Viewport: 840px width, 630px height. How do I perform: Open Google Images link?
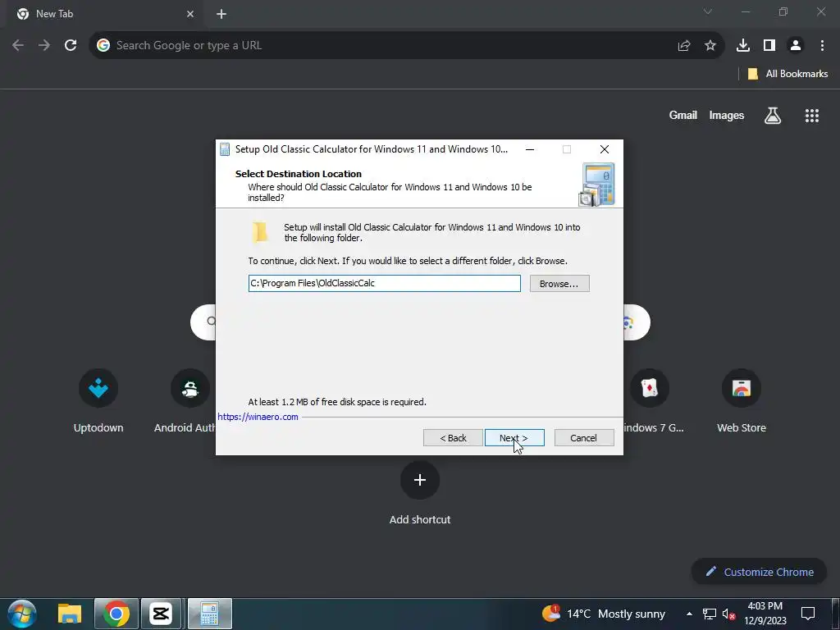(x=727, y=115)
